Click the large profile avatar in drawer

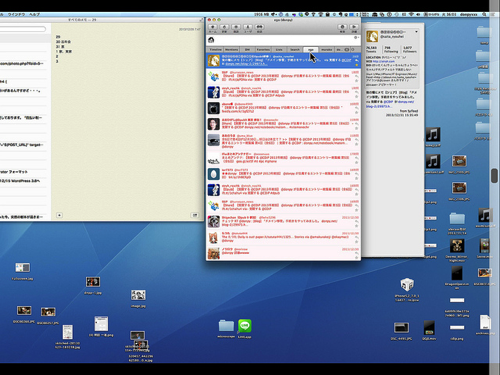(x=372, y=36)
